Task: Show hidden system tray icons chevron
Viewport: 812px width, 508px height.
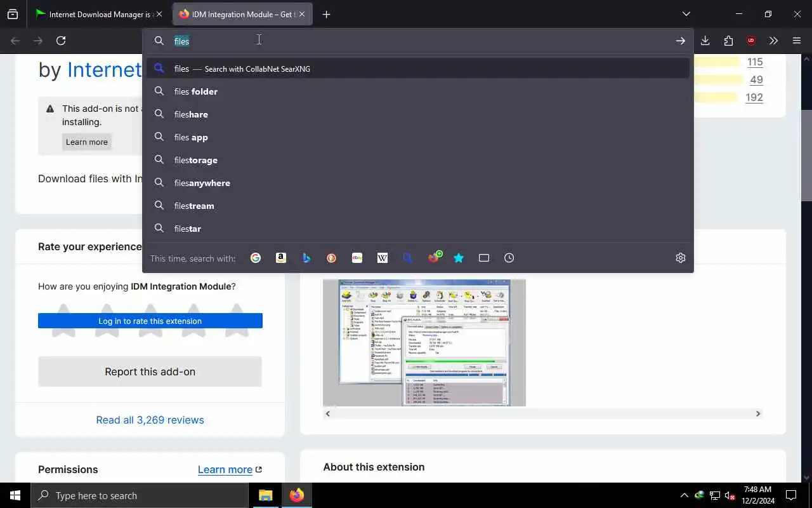Action: pyautogui.click(x=684, y=495)
